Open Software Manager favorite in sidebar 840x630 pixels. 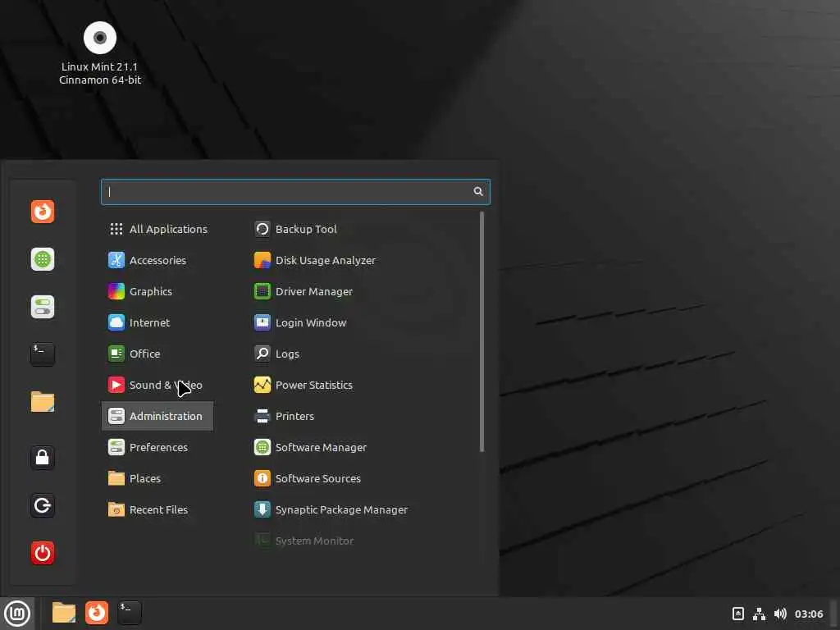[43, 259]
